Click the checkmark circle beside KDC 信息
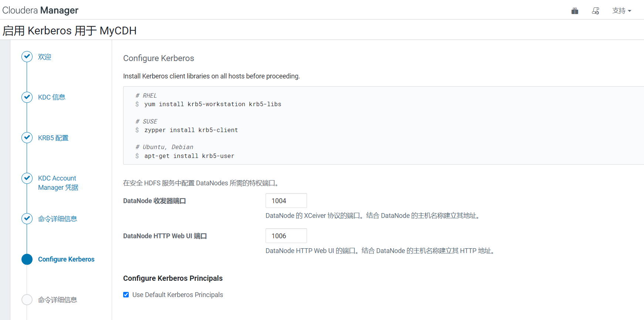Viewport: 644px width, 320px height. click(x=27, y=97)
